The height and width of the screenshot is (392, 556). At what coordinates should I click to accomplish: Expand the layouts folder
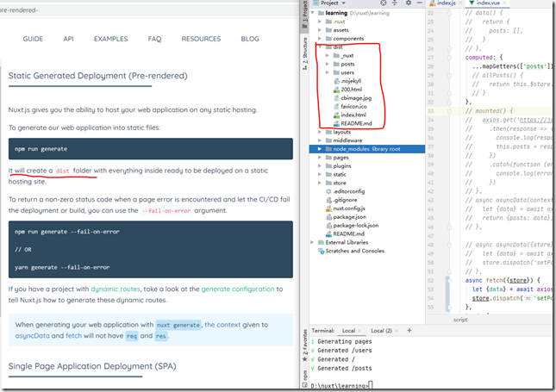320,132
